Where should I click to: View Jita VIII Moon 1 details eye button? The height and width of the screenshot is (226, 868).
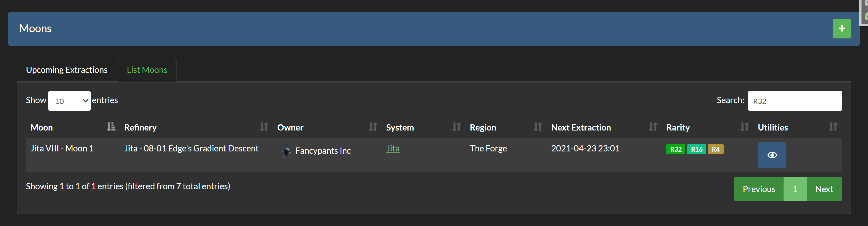(x=772, y=155)
